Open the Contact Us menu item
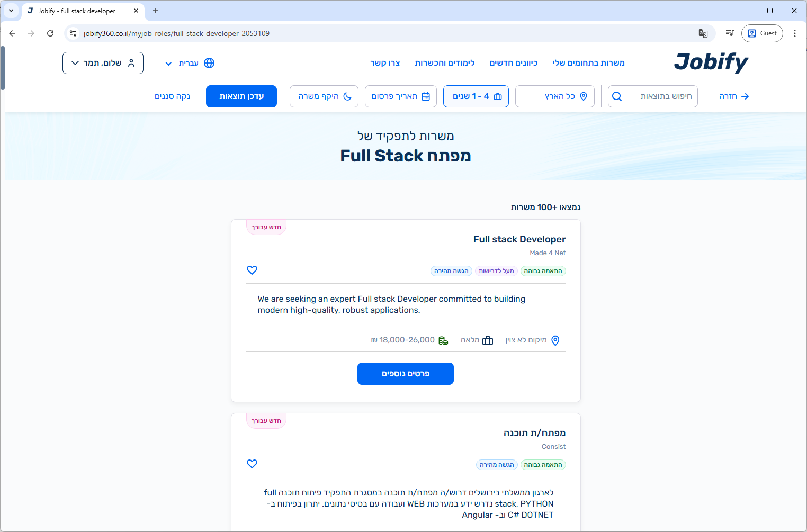Viewport: 807px width, 532px height. click(385, 63)
